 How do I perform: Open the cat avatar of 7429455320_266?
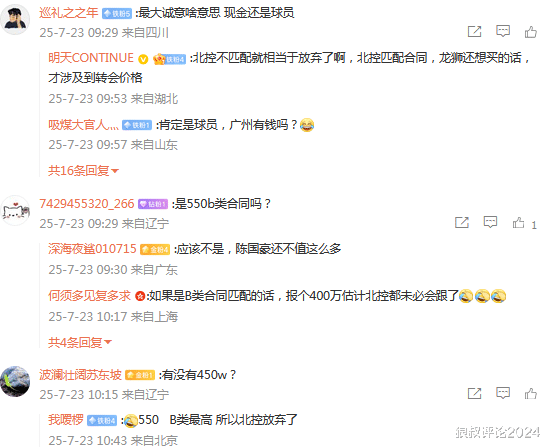coord(15,210)
